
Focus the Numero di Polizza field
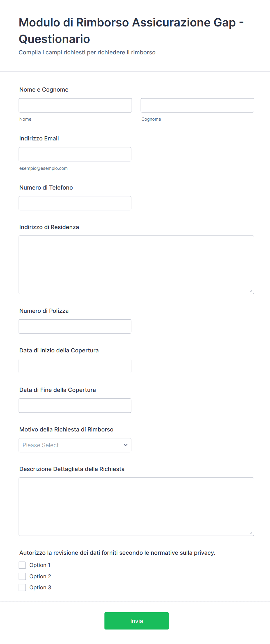(75, 327)
